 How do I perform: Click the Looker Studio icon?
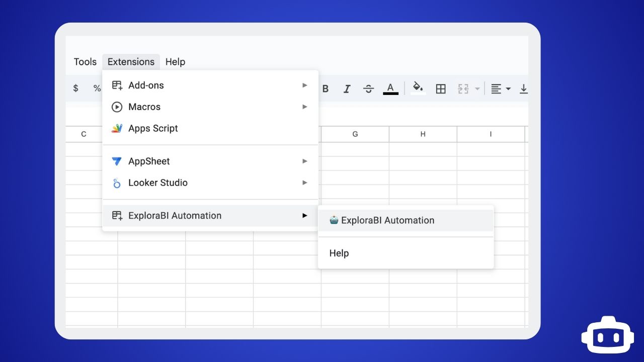117,183
